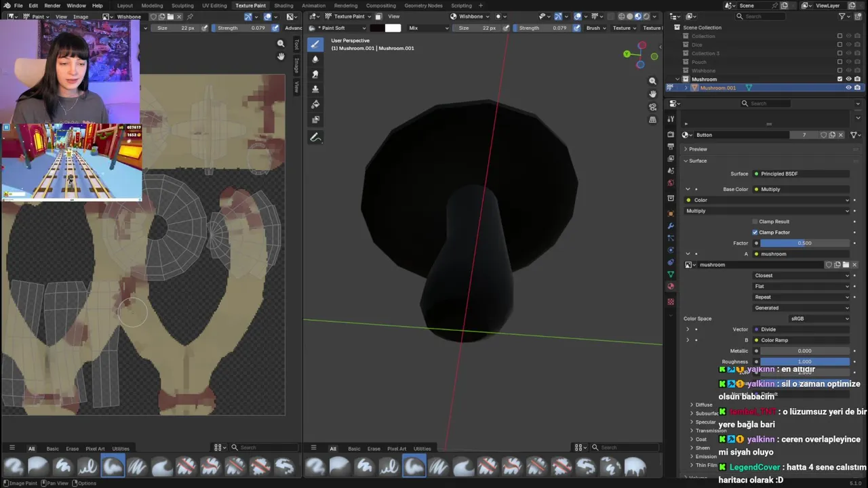Open the Render menu
868x488 pixels.
coord(52,5)
